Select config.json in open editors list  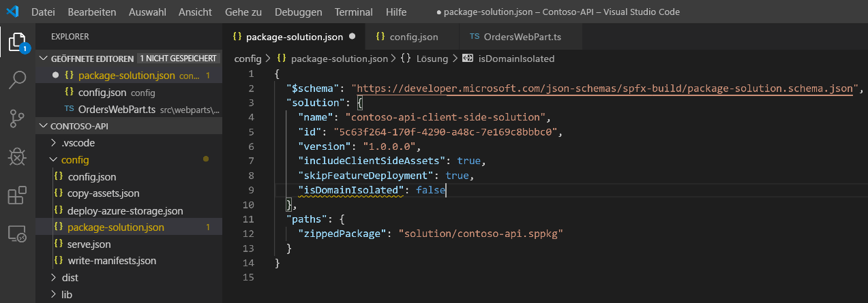point(129,92)
